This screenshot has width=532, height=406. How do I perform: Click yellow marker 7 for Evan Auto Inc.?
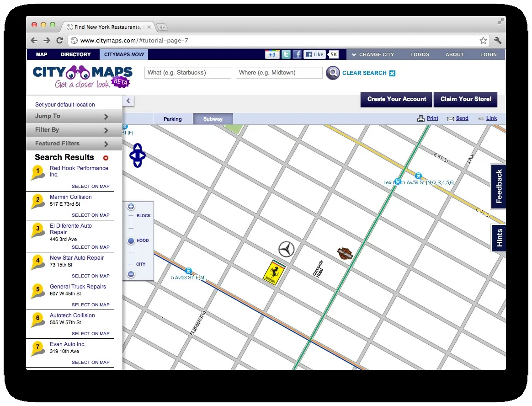click(x=37, y=349)
